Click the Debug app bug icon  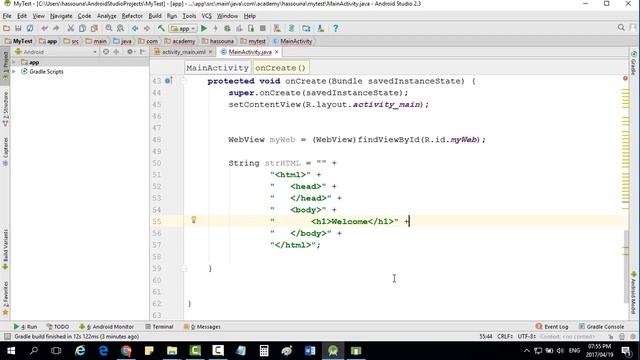pyautogui.click(x=227, y=28)
